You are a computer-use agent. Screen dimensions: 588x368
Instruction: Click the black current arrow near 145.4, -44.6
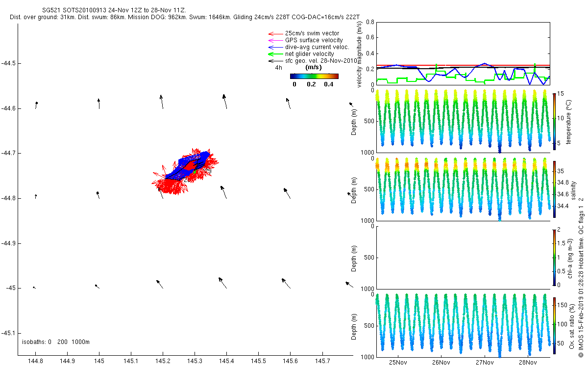click(224, 101)
